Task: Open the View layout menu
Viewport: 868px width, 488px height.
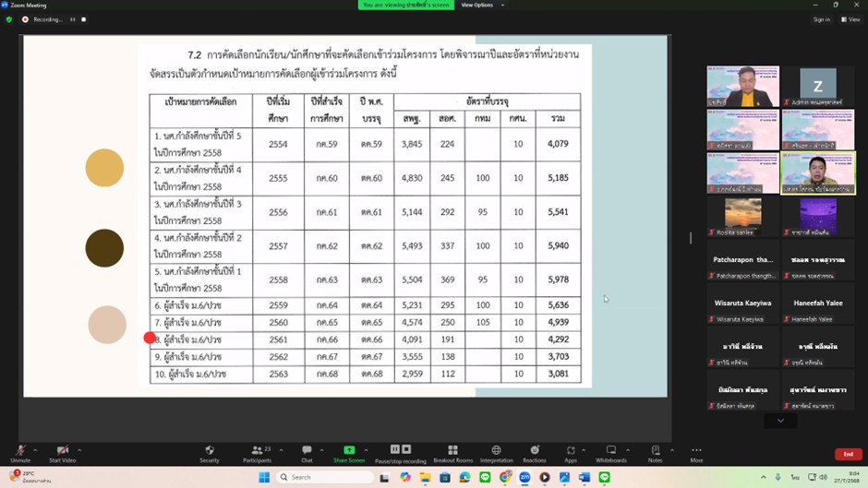Action: pos(850,19)
